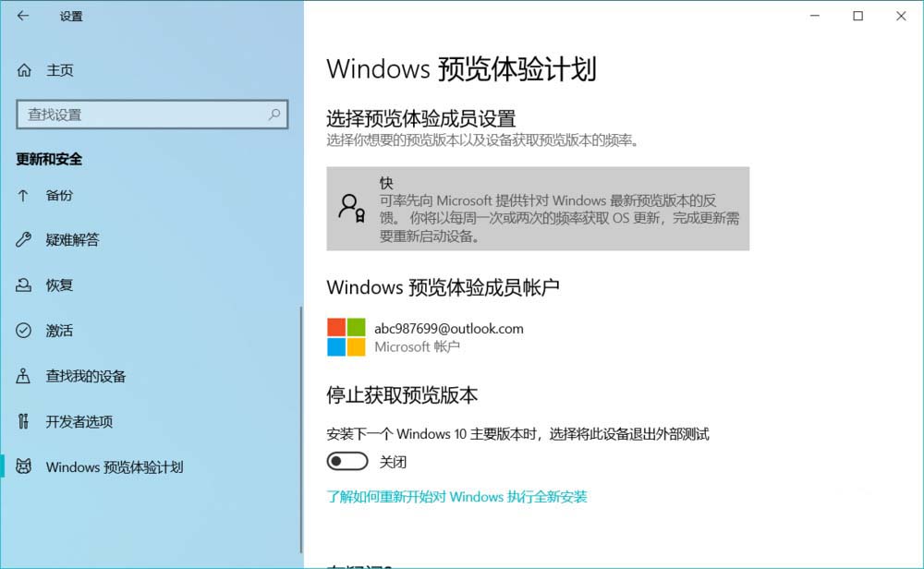Click the clean install Windows help link

tap(456, 497)
